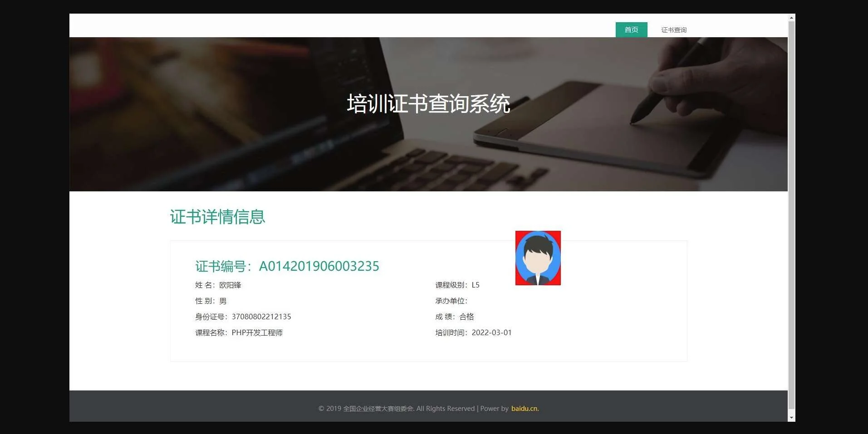Click the 证书详情信息 section heading
868x434 pixels.
217,217
